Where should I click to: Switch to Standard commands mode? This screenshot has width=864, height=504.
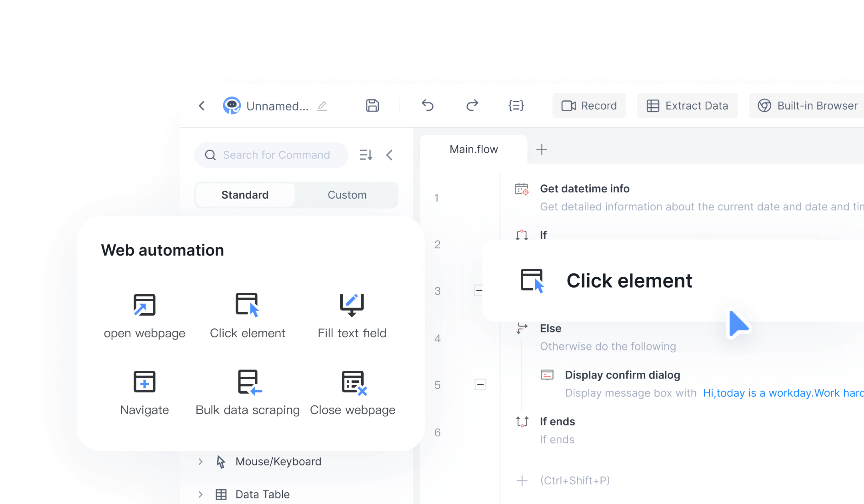[245, 195]
